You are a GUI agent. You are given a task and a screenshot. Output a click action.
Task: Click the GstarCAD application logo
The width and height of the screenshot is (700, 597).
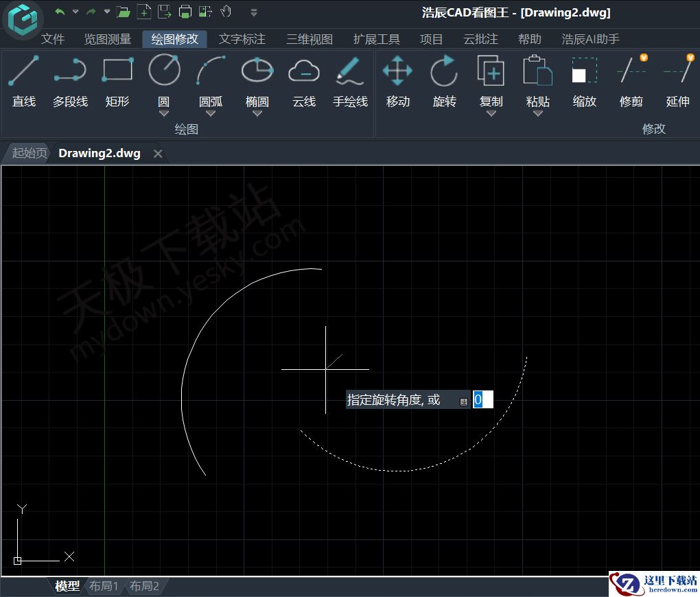[x=23, y=20]
